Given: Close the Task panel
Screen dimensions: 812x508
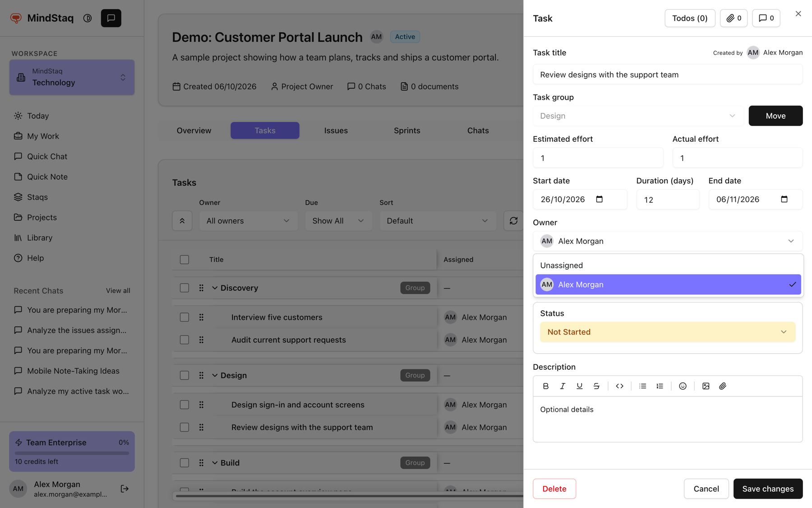Looking at the screenshot, I should point(798,14).
